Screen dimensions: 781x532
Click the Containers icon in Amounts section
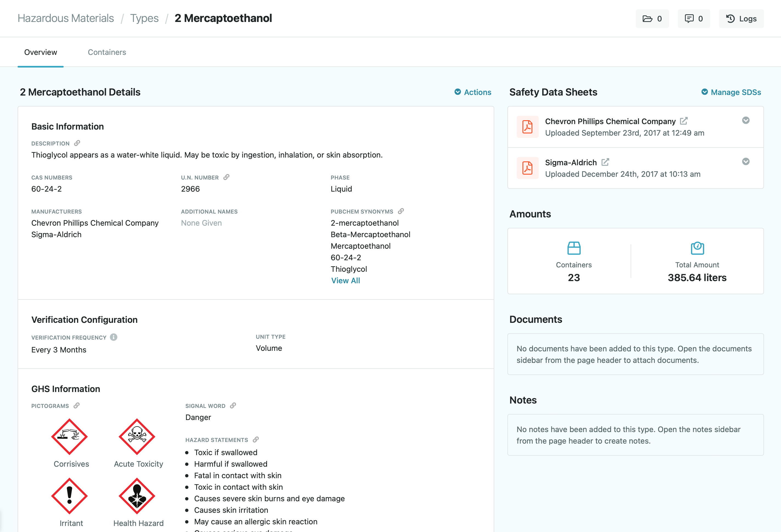tap(574, 248)
